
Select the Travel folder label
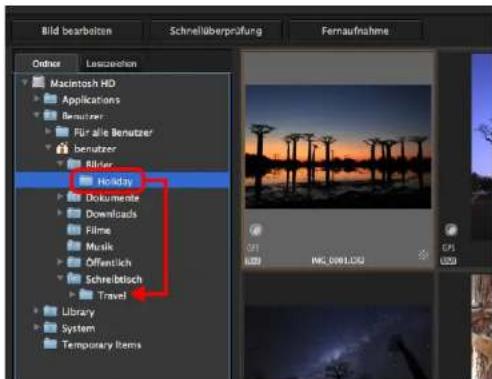112,296
